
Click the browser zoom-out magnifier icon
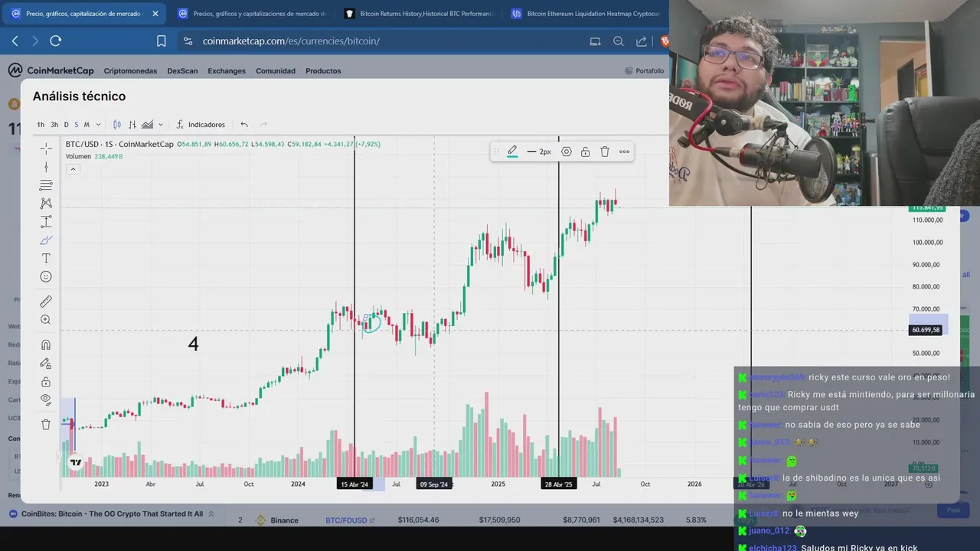click(619, 41)
